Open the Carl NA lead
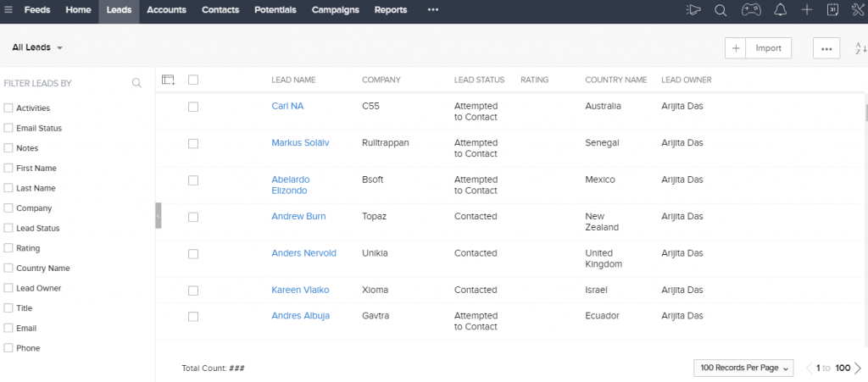This screenshot has width=868, height=382. click(x=287, y=106)
